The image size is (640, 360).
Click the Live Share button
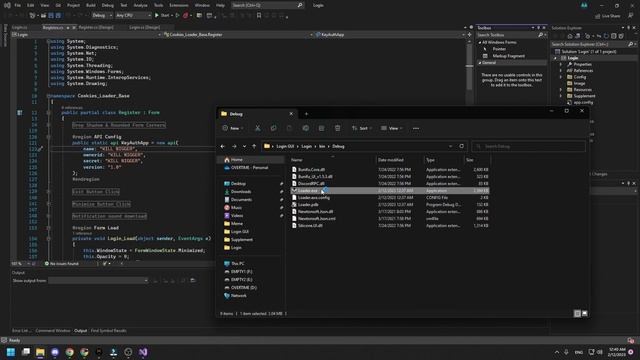[607, 16]
